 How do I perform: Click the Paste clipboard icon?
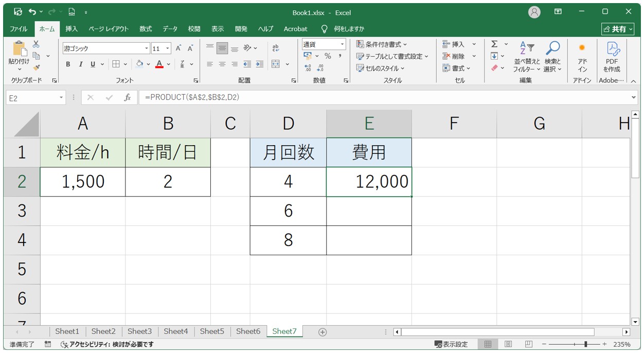20,48
